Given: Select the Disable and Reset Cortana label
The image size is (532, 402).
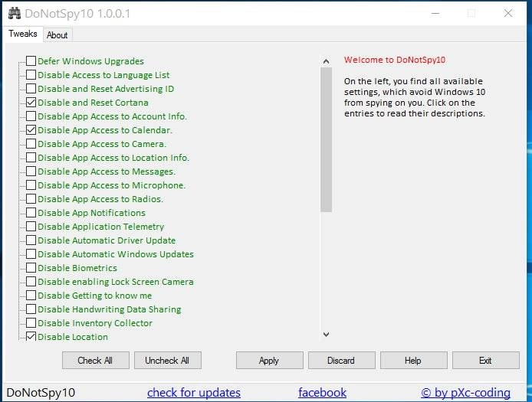Looking at the screenshot, I should 93,103.
